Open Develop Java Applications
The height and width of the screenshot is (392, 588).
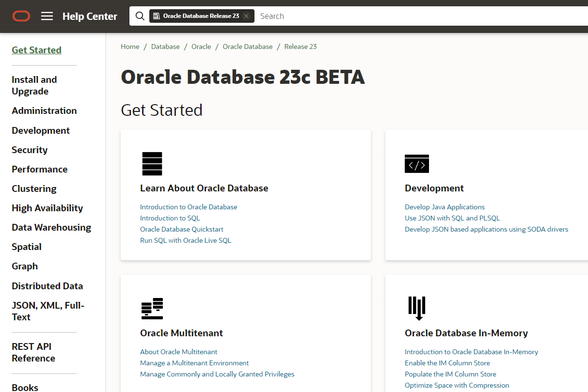coord(445,206)
